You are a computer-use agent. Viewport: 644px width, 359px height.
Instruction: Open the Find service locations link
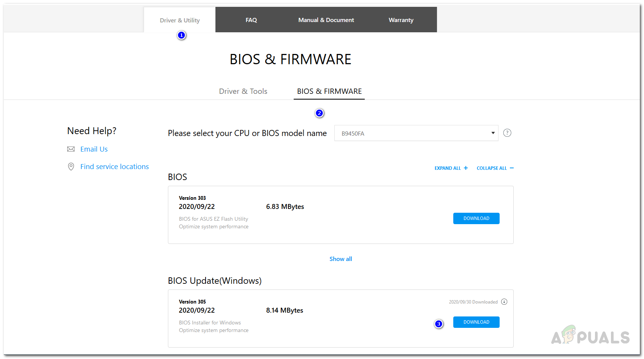point(114,167)
